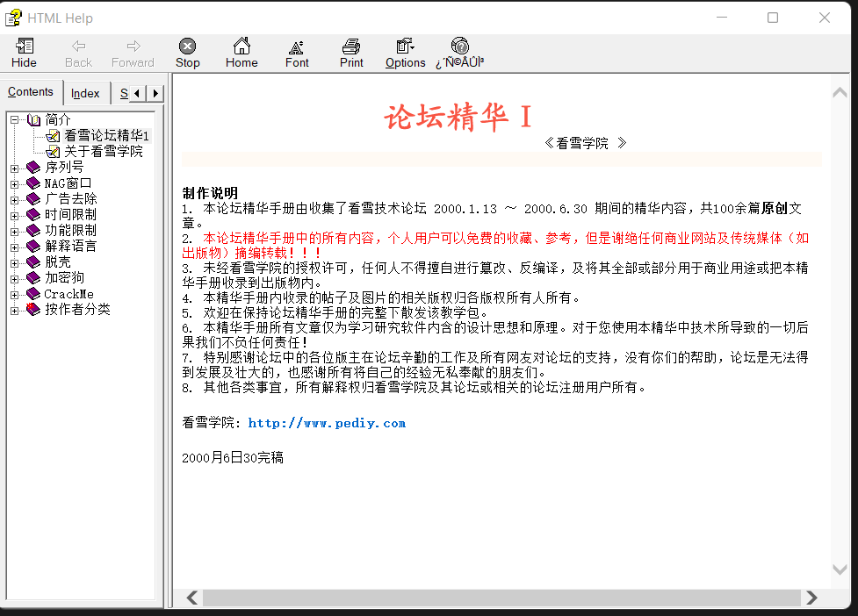Click the 论坛精华 I heading

pyautogui.click(x=458, y=117)
